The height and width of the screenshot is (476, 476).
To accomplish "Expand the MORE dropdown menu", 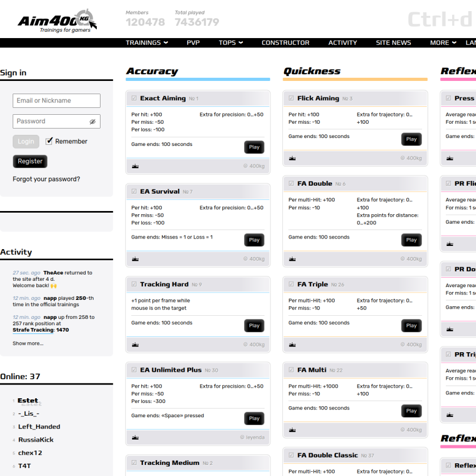I will pyautogui.click(x=443, y=43).
